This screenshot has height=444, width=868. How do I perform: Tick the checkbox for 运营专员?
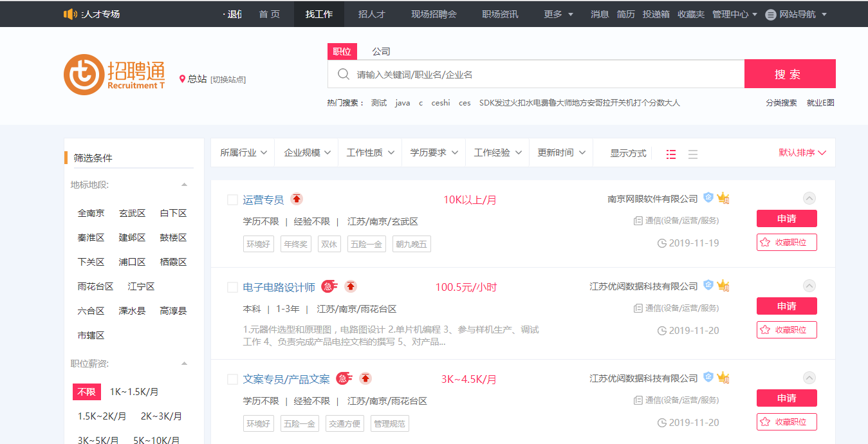point(233,199)
